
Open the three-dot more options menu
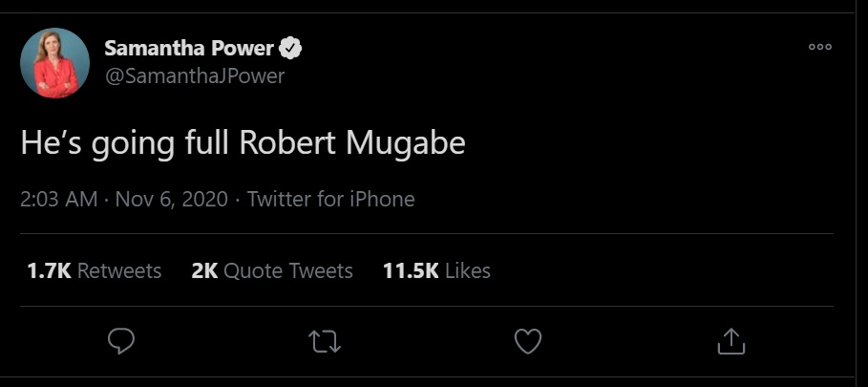point(820,47)
